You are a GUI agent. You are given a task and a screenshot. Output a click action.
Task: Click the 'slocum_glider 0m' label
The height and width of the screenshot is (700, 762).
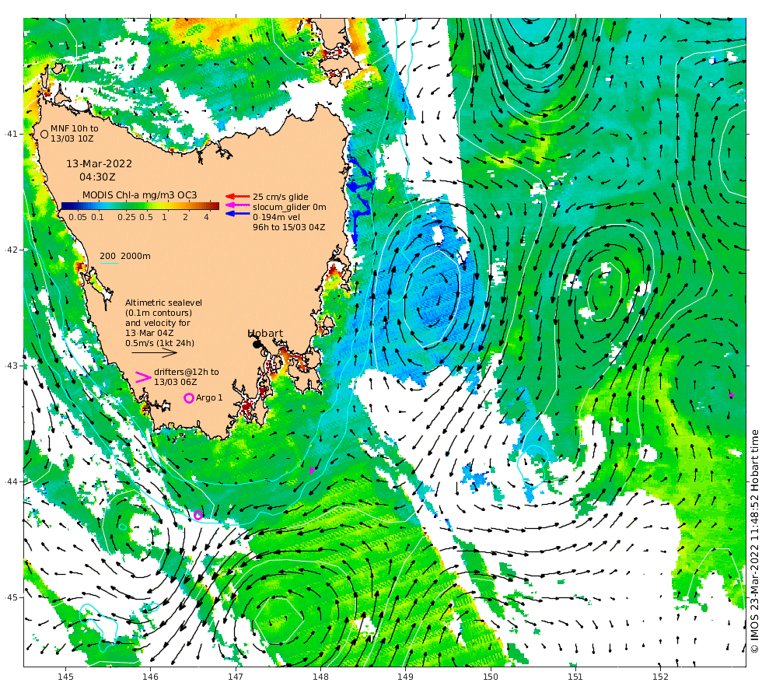pyautogui.click(x=289, y=207)
